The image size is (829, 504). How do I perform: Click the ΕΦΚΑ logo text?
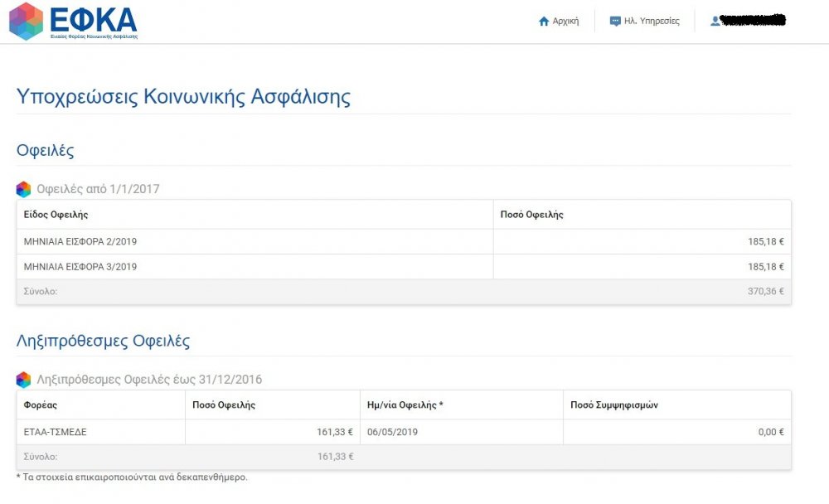[x=93, y=18]
